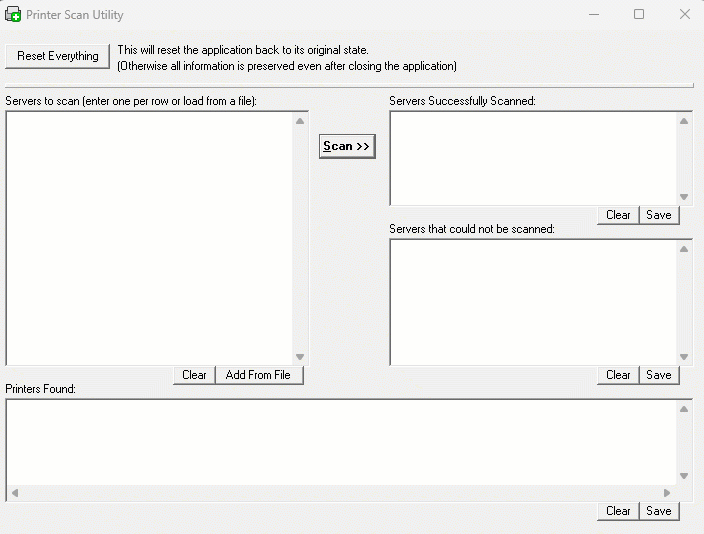Click up arrow in could-not-be-scanned scrollbar
704x534 pixels.
684,249
